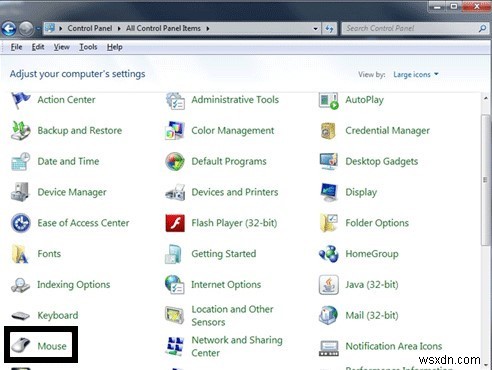The height and width of the screenshot is (370, 492).
Task: Click the All Control Panel Items breadcrumb
Action: click(x=163, y=28)
